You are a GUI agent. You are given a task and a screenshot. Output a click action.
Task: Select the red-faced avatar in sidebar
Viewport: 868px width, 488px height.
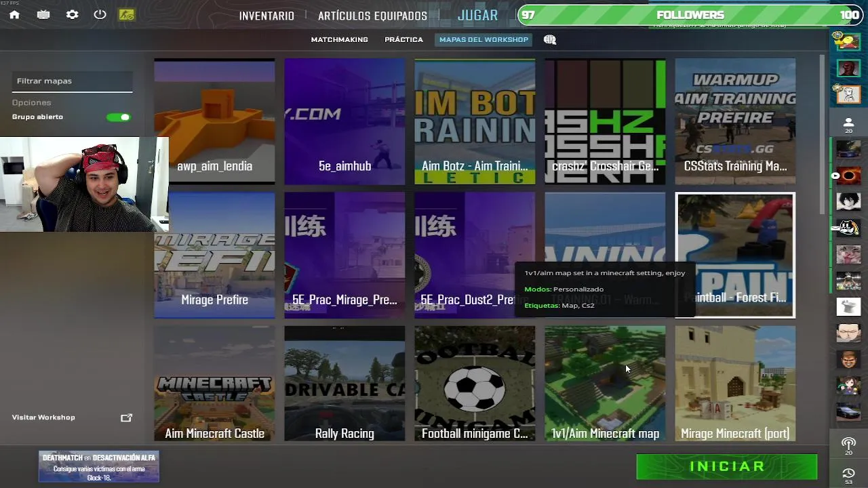coord(848,68)
